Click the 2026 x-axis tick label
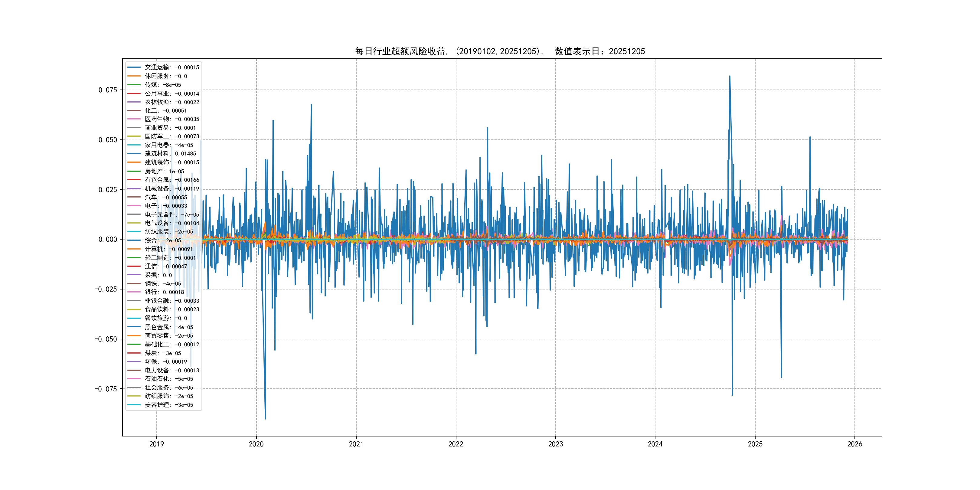The height and width of the screenshot is (490, 980). click(855, 444)
